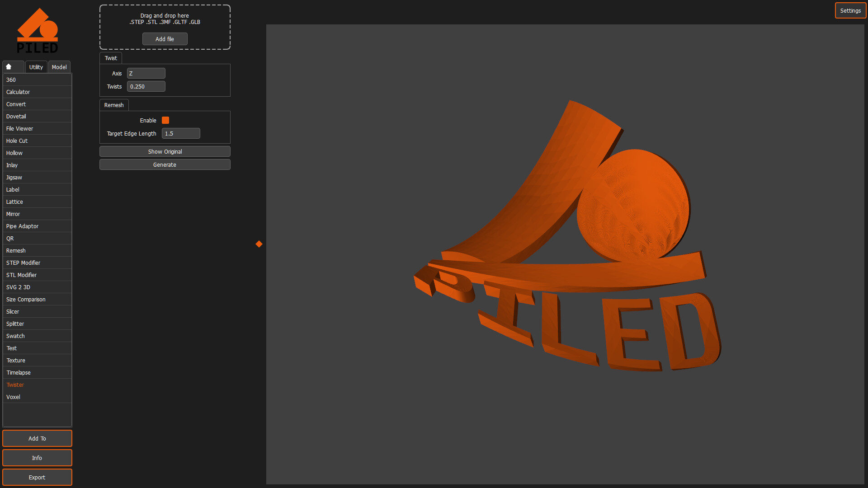Select the highlighted Twister tool
This screenshot has height=488, width=868.
[37, 385]
